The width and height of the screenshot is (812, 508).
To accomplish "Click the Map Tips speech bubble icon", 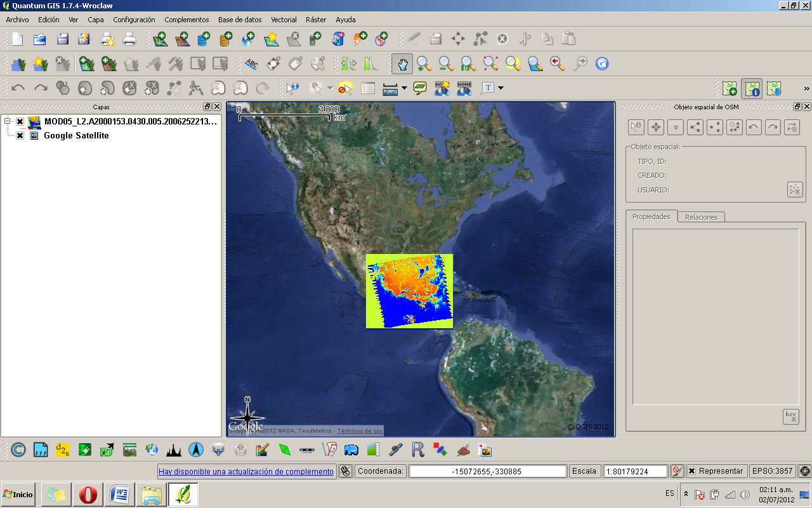I will (420, 88).
